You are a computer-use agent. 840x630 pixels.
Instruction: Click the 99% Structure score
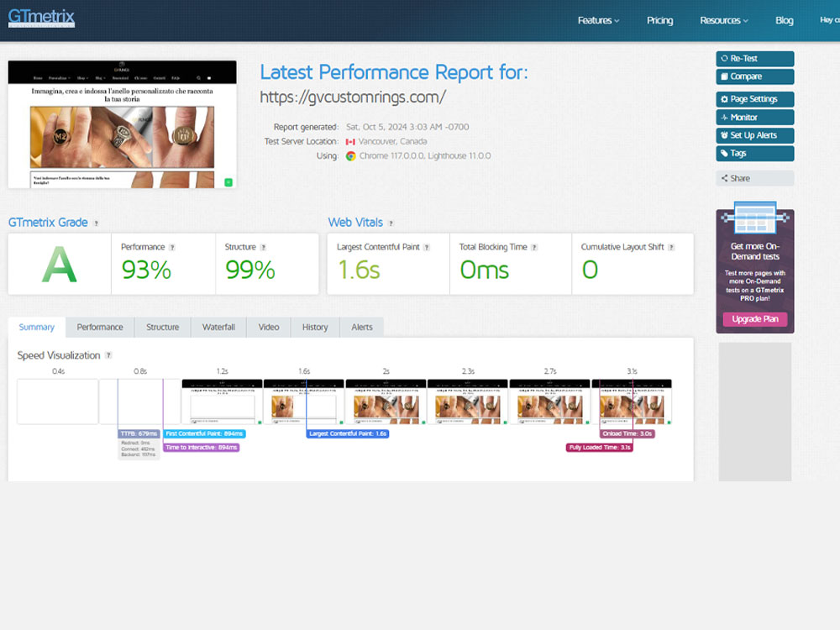click(x=250, y=270)
